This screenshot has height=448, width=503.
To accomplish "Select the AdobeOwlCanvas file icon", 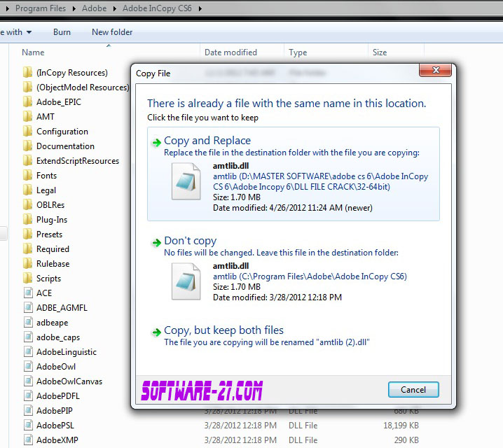I will (x=28, y=381).
